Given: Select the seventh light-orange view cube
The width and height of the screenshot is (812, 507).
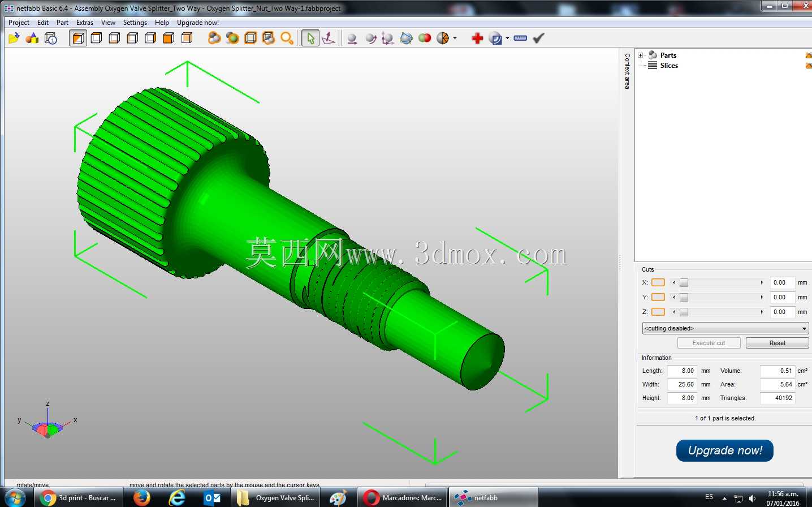Looking at the screenshot, I should 187,38.
